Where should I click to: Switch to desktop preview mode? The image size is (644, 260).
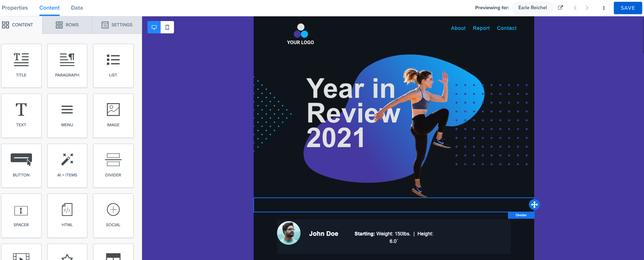click(x=154, y=27)
